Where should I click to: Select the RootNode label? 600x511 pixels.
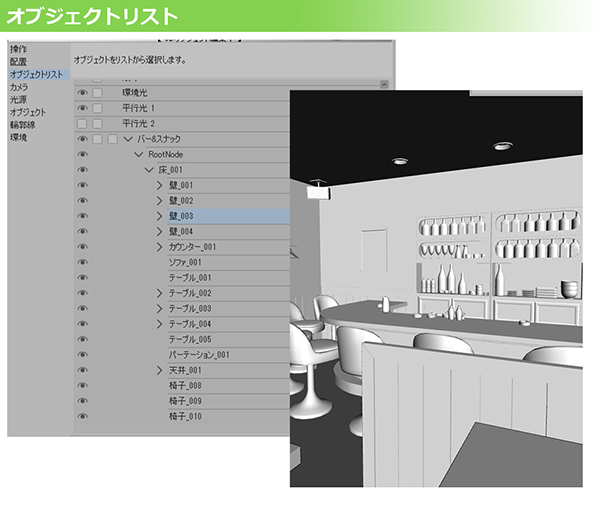point(166,154)
